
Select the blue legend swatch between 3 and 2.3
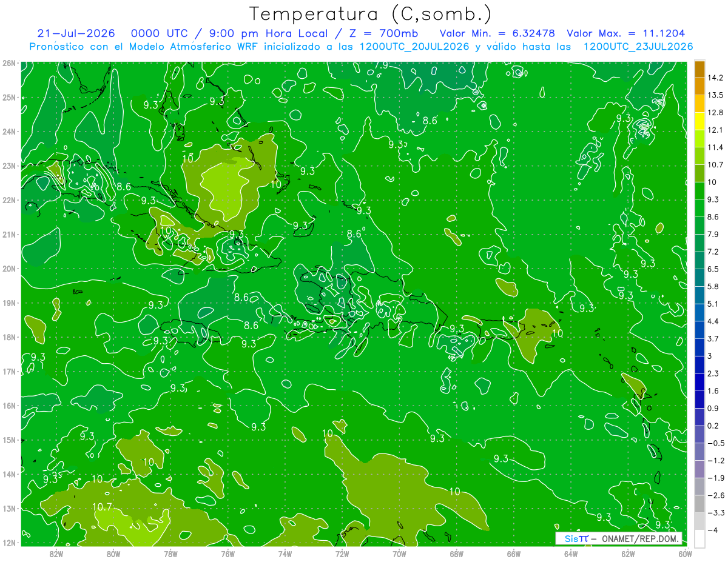point(699,364)
